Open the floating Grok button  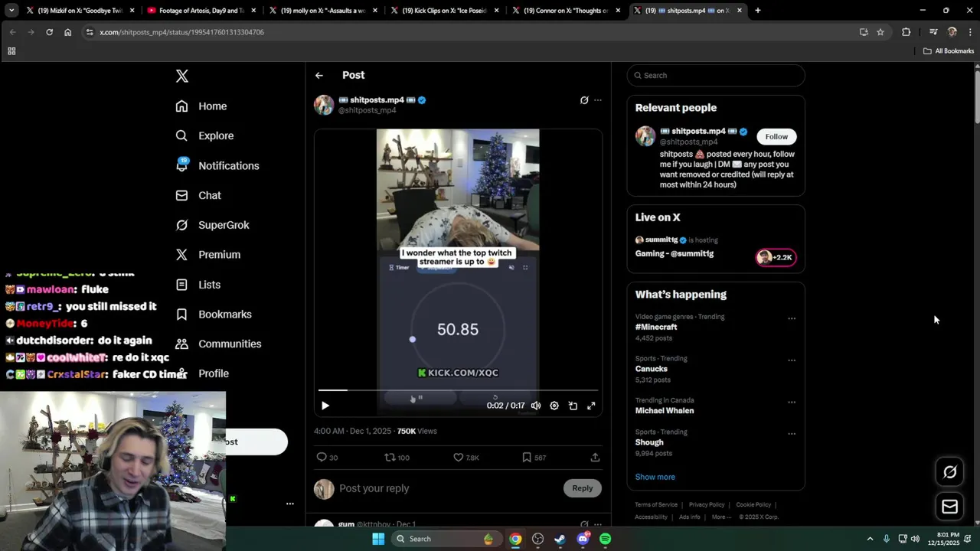point(950,472)
